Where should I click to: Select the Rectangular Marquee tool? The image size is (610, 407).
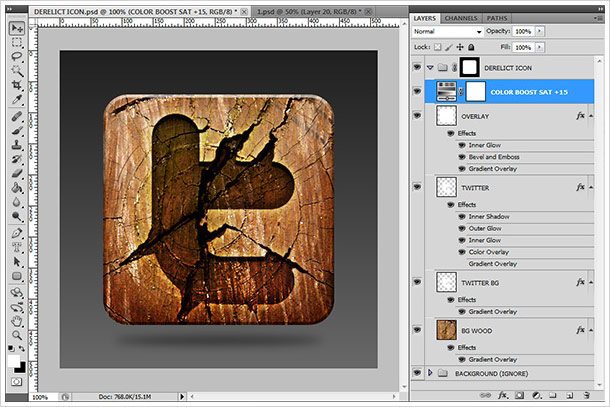pyautogui.click(x=16, y=42)
